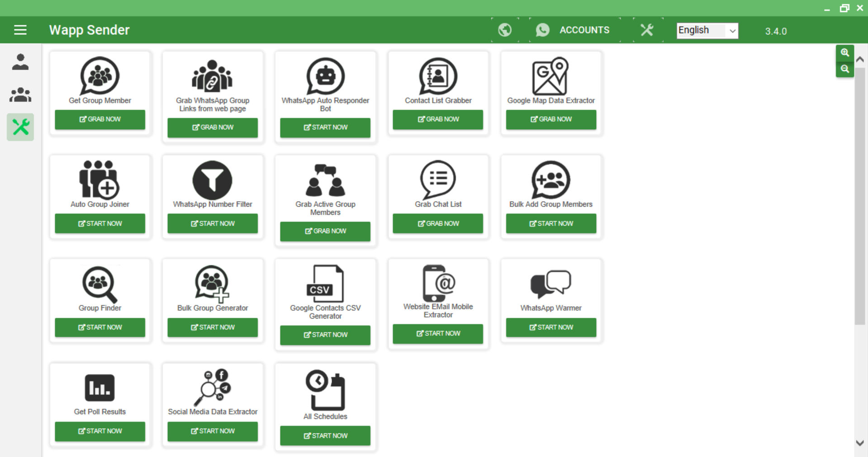868x457 pixels.
Task: Click the Get Group Member icon
Action: [x=100, y=76]
